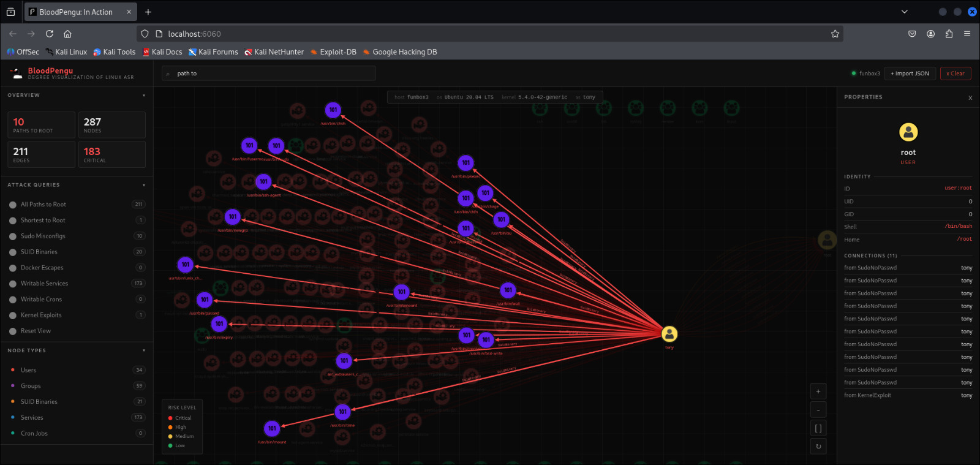Select the /usr/bin/su graph node
This screenshot has height=465, width=980.
(501, 219)
